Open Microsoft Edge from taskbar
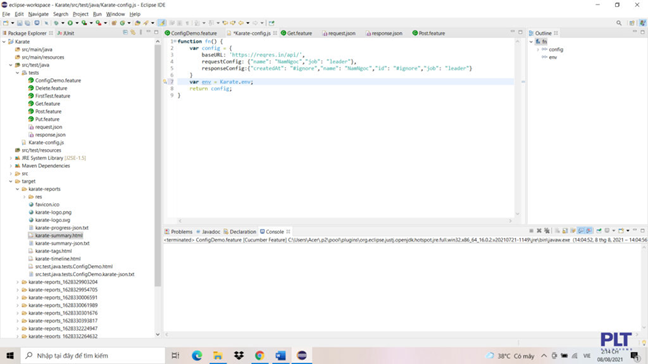 197,355
